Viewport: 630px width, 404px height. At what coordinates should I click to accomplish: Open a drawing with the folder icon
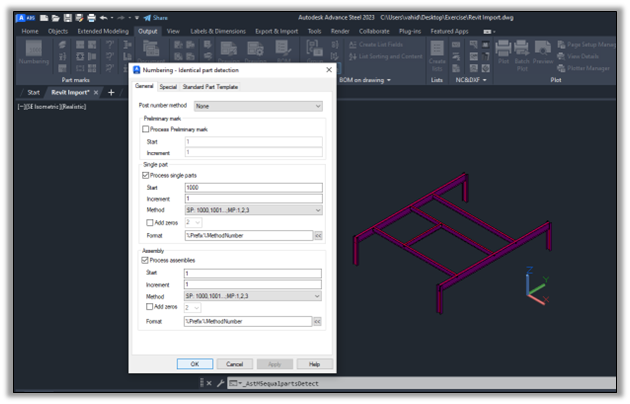[55, 18]
